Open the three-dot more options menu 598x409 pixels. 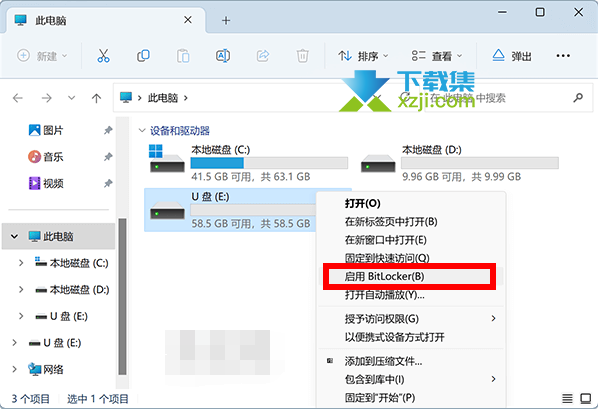pos(563,56)
